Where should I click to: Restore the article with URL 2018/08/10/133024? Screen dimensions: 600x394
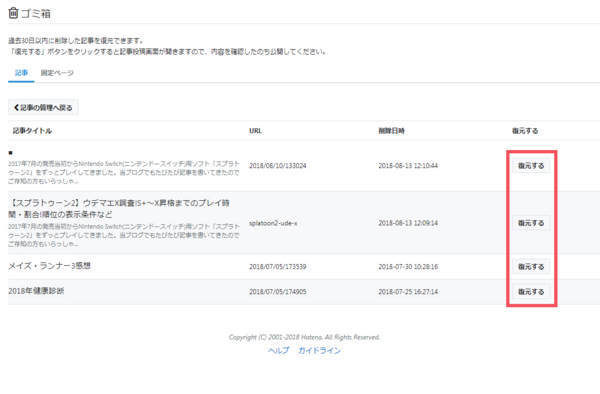[531, 166]
